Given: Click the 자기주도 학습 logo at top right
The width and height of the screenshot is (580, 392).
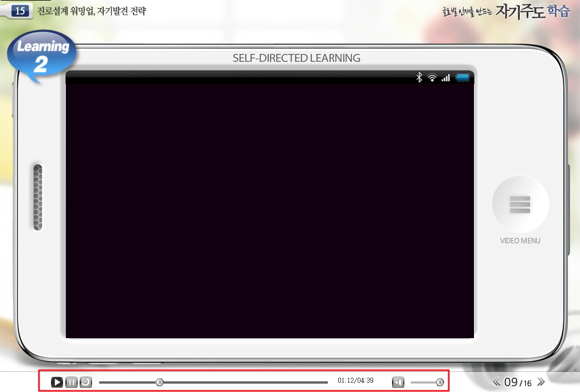Looking at the screenshot, I should coord(506,11).
